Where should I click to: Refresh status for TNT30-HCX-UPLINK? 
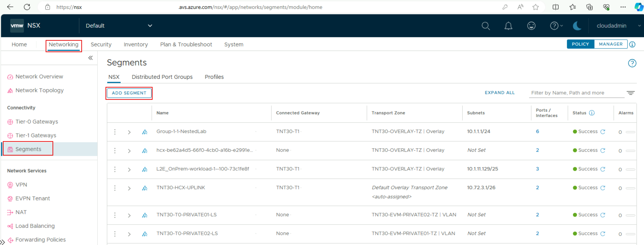pyautogui.click(x=602, y=188)
